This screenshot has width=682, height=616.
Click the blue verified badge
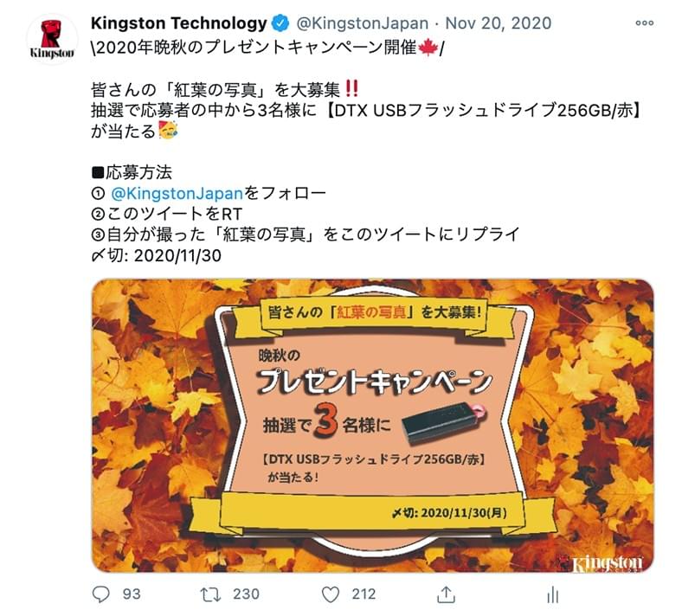(x=280, y=23)
